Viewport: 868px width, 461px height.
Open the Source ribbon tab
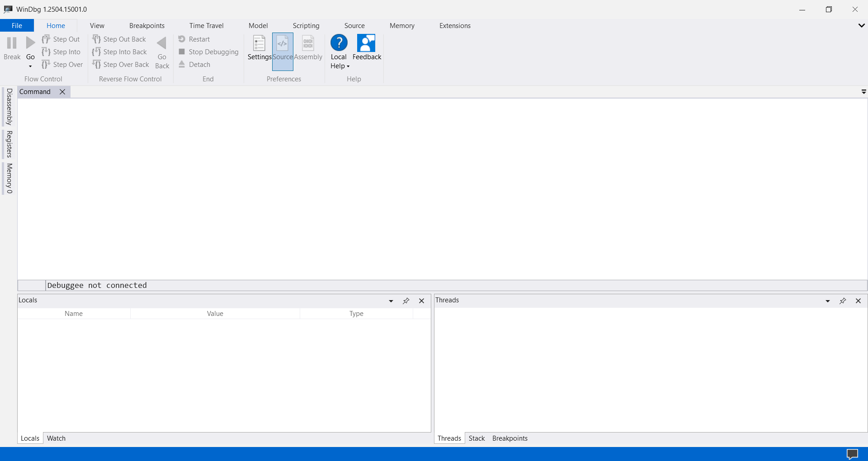click(x=354, y=26)
